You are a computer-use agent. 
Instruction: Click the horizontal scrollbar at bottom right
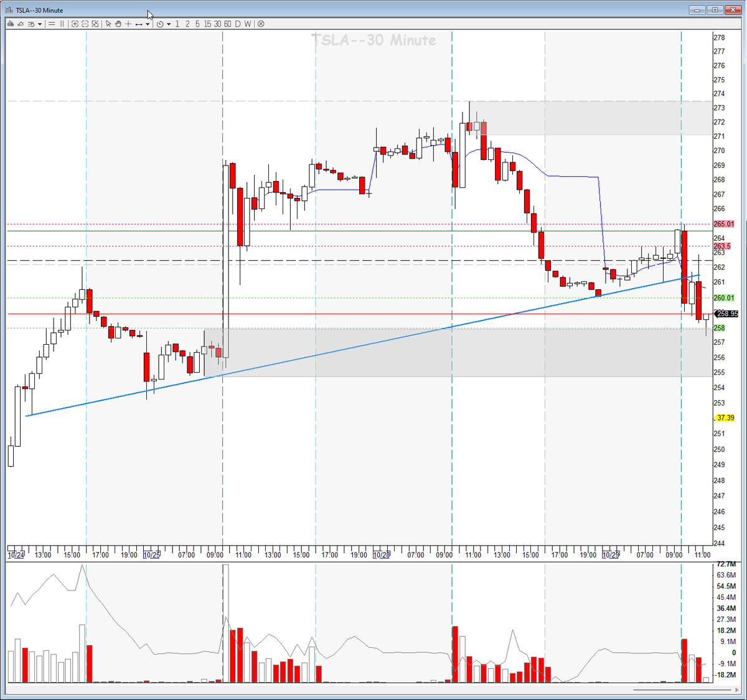click(682, 689)
